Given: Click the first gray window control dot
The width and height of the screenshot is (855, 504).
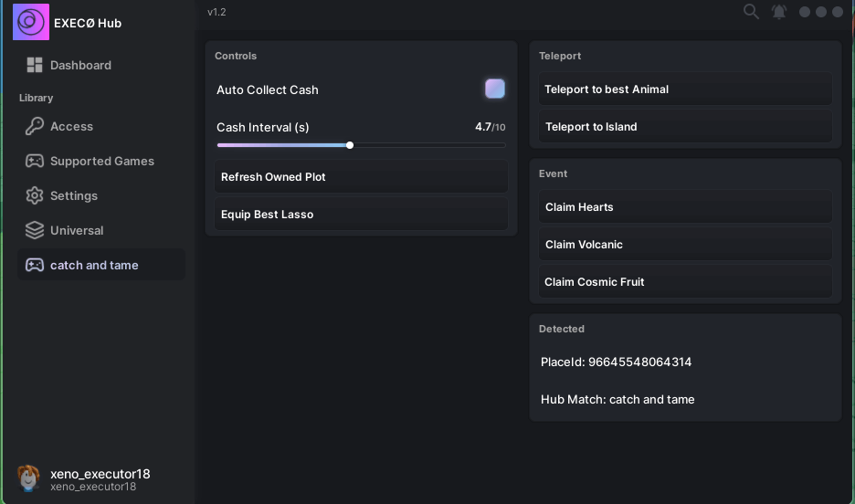Looking at the screenshot, I should point(804,12).
